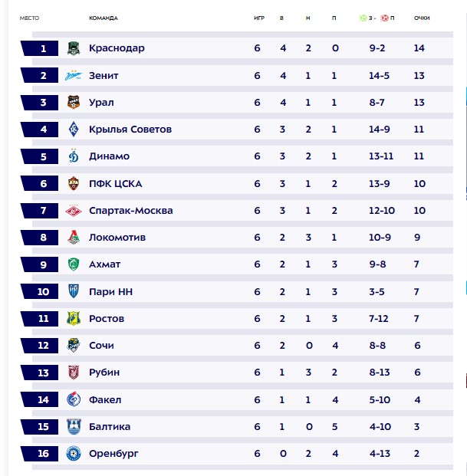Click the ПФК ЦСКА crest
Screen dimensions: 467x476
click(x=74, y=183)
